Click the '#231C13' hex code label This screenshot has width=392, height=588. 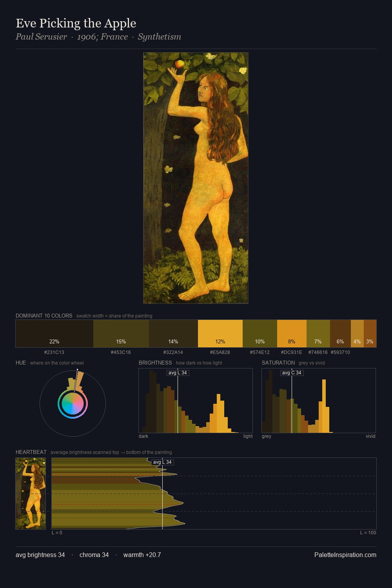pyautogui.click(x=54, y=352)
